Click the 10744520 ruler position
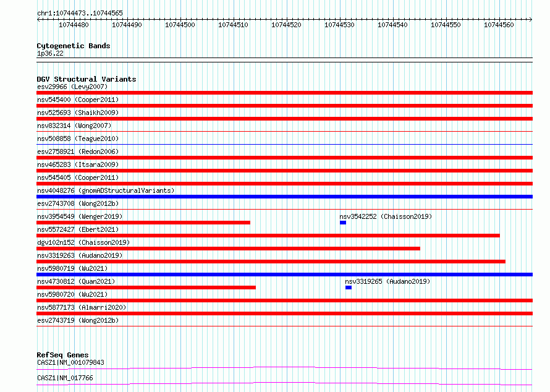550x392 pixels. point(286,25)
